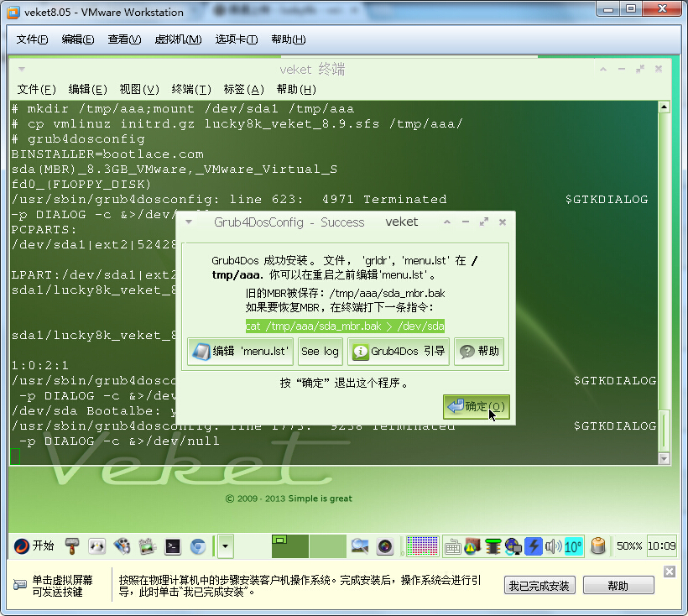This screenshot has height=616, width=688.
Task: Open terminal 帮助(H) menu
Action: coord(297,90)
